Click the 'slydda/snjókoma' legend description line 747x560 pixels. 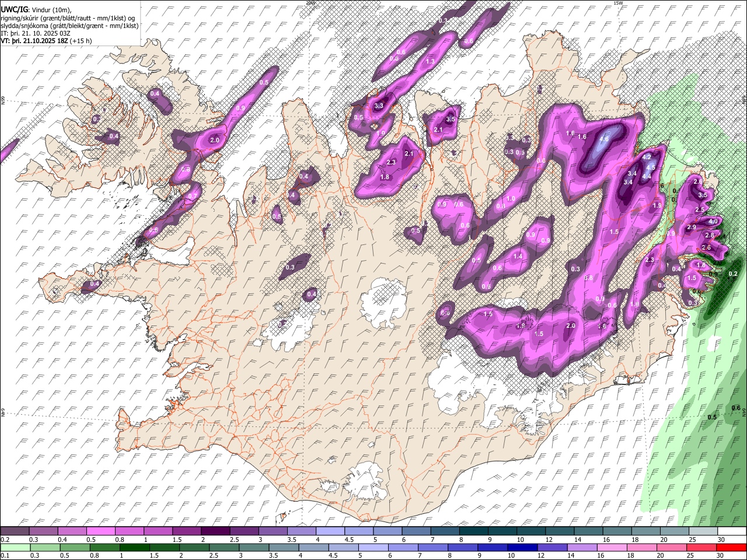click(69, 26)
